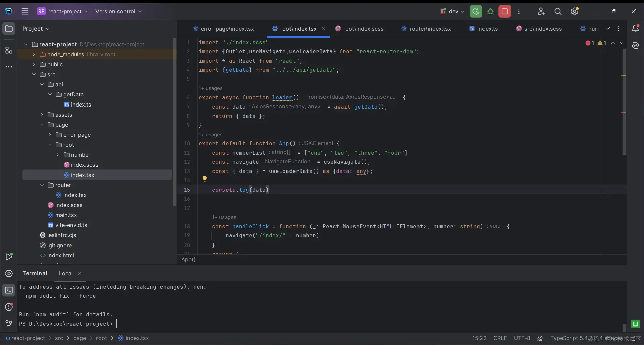
Task: Open the AI Assistant spiral icon
Action: tap(635, 46)
